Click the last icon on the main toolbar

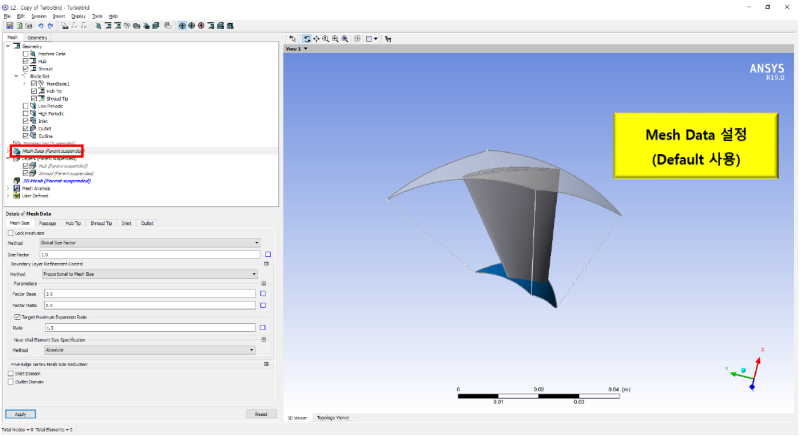pyautogui.click(x=230, y=25)
